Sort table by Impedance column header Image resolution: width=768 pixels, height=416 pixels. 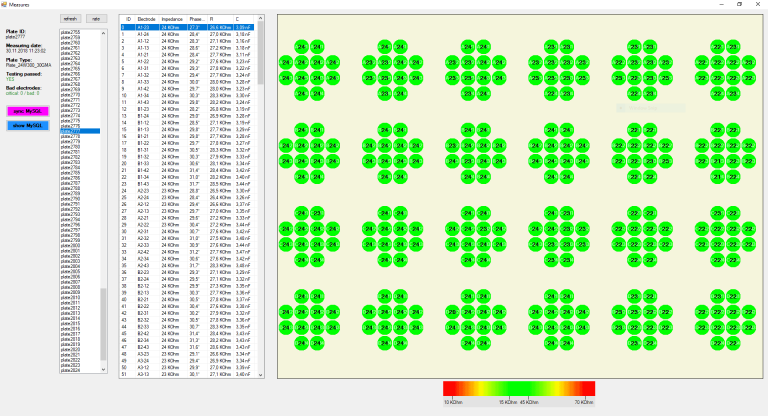tap(174, 19)
